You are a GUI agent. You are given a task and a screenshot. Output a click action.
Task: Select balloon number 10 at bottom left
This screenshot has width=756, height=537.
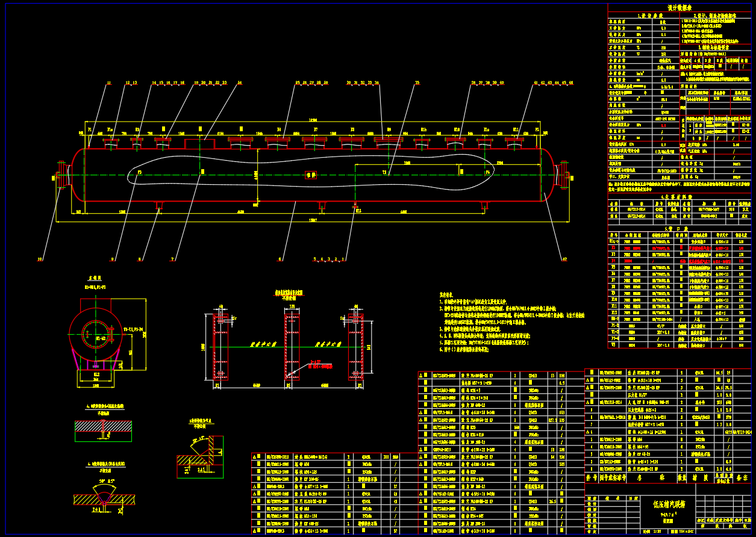pos(40,259)
